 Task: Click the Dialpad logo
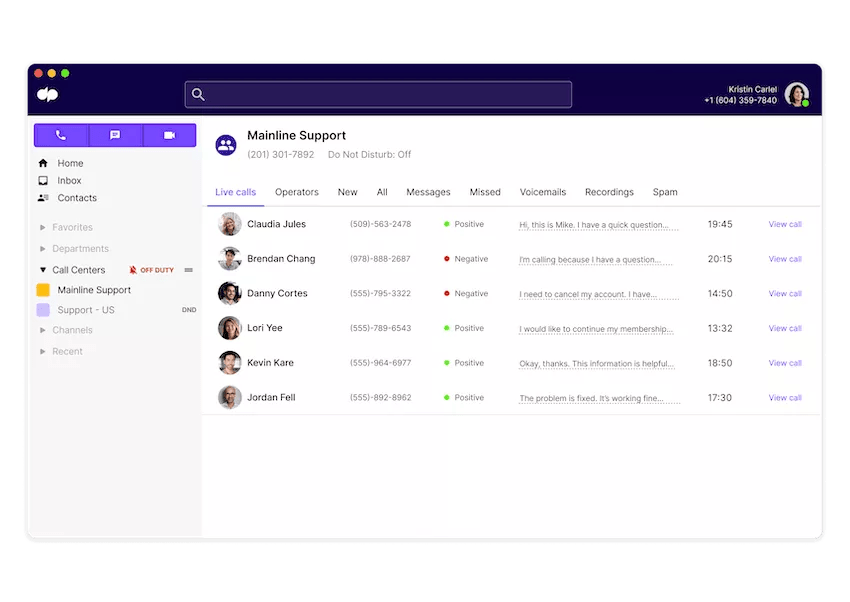click(48, 94)
